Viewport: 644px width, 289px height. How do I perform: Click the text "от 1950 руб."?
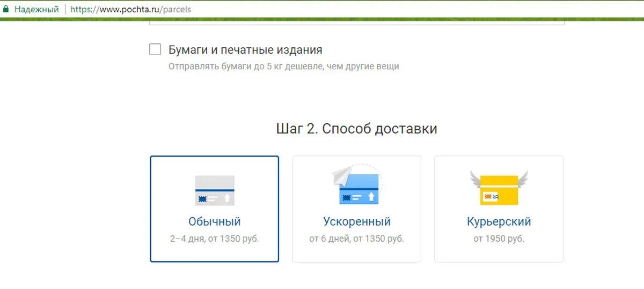(x=499, y=239)
